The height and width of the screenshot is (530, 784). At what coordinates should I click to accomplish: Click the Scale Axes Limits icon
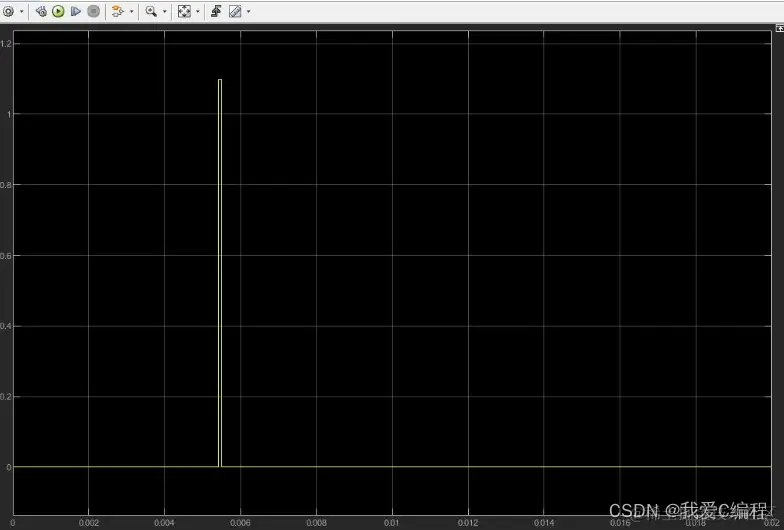(x=184, y=11)
